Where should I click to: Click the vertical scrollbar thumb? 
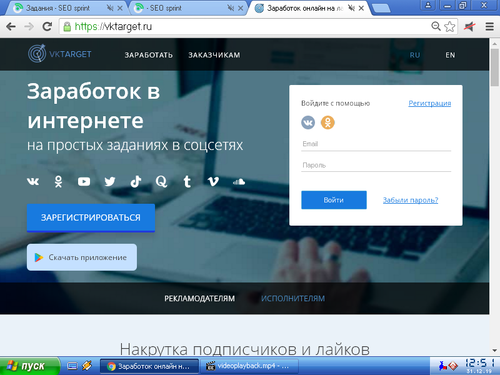[495, 67]
